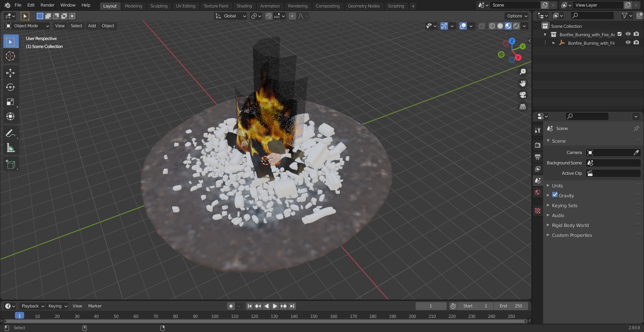Open the Object Mode dropdown
Image resolution: width=644 pixels, height=332 pixels.
(x=27, y=26)
